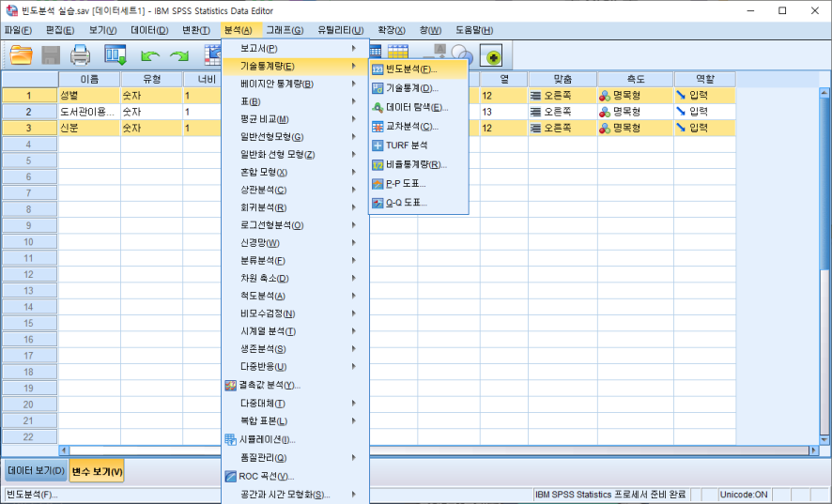Expand the 보고서(P) submenu
The image size is (832, 504).
pyautogui.click(x=295, y=48)
